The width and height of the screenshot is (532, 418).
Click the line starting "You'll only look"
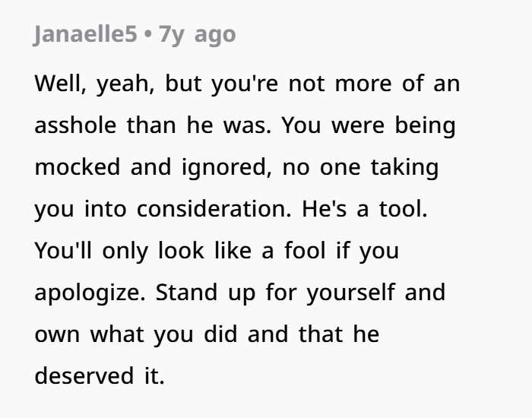coord(217,251)
